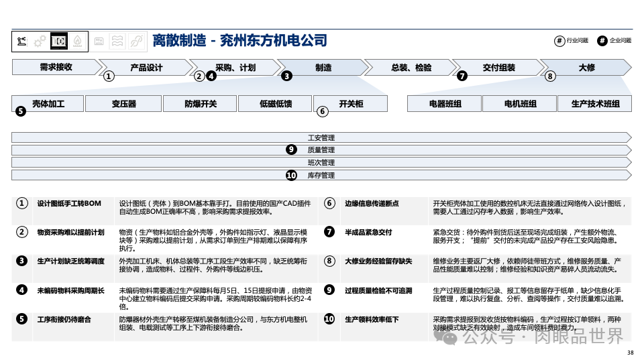Click the page number 38

[630, 353]
